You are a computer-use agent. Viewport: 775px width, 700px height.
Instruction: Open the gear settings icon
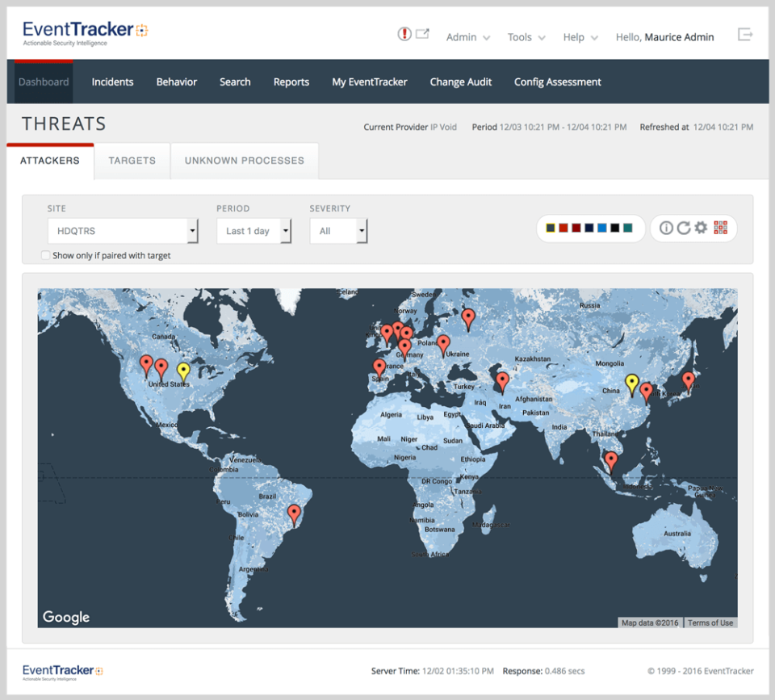tap(701, 228)
